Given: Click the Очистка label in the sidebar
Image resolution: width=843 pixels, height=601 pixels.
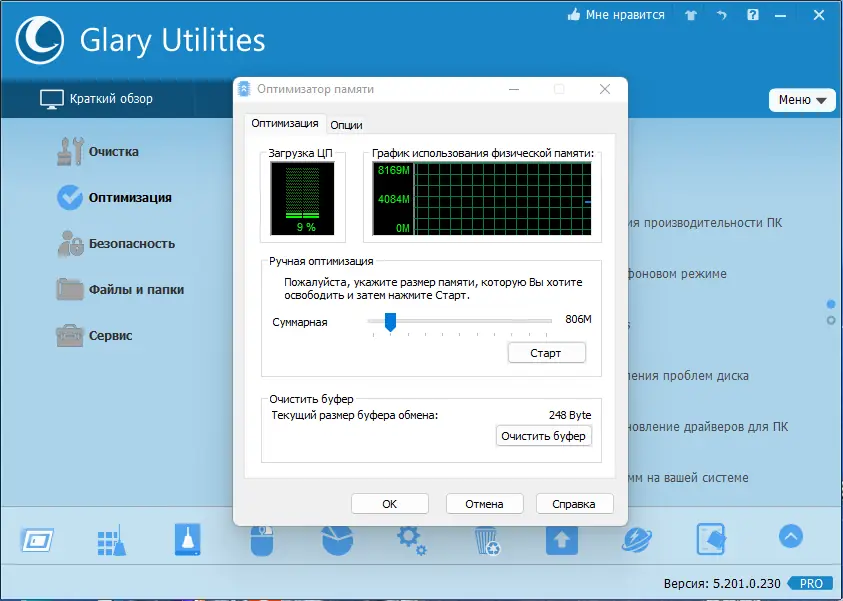Looking at the screenshot, I should [x=113, y=152].
